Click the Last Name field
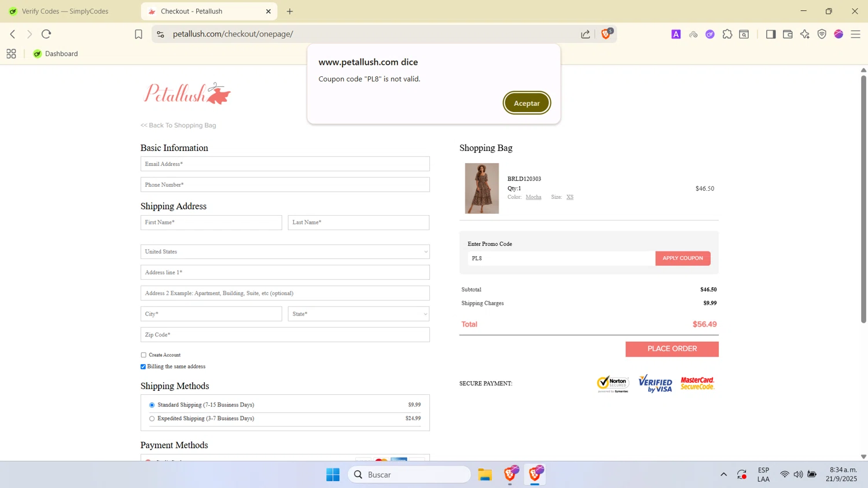The height and width of the screenshot is (488, 868). coord(359,223)
